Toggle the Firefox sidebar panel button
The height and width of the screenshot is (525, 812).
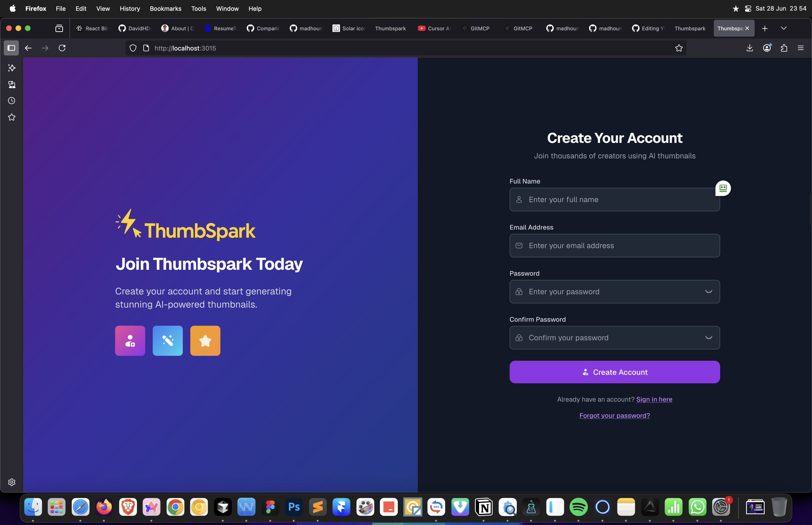point(11,48)
